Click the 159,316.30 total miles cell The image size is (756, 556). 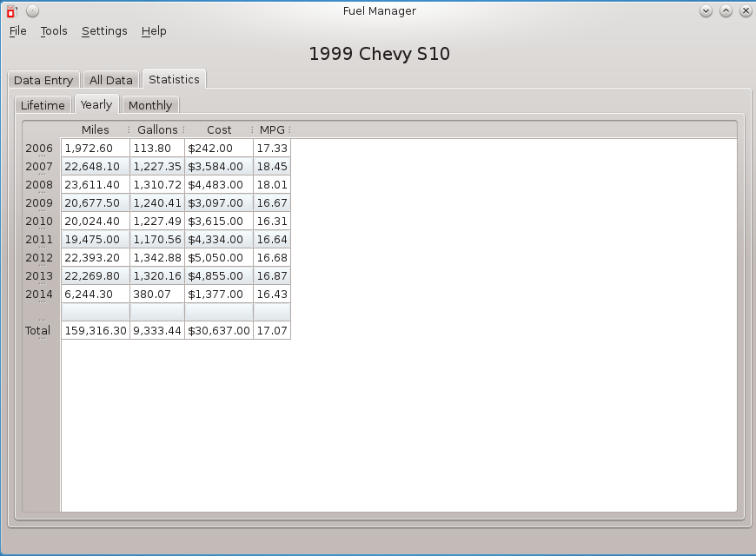[x=96, y=331]
